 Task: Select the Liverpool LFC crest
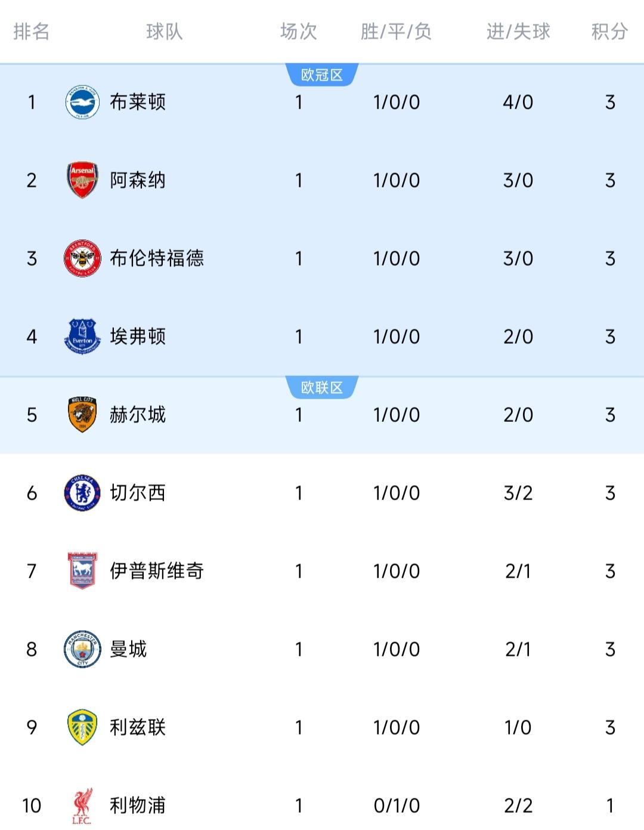(82, 806)
